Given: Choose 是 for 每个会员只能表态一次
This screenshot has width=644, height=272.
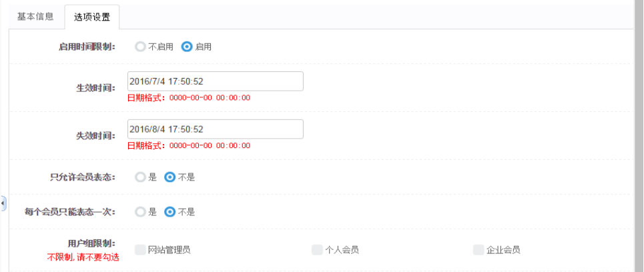Looking at the screenshot, I should click(140, 212).
